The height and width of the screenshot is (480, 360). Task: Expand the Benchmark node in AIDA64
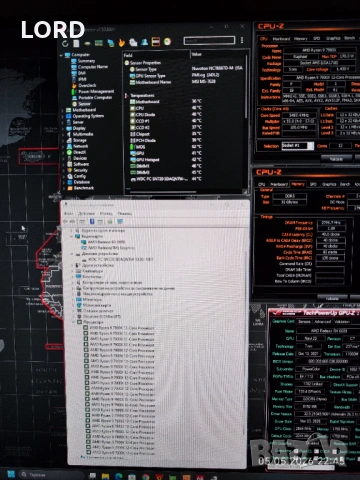(64, 188)
